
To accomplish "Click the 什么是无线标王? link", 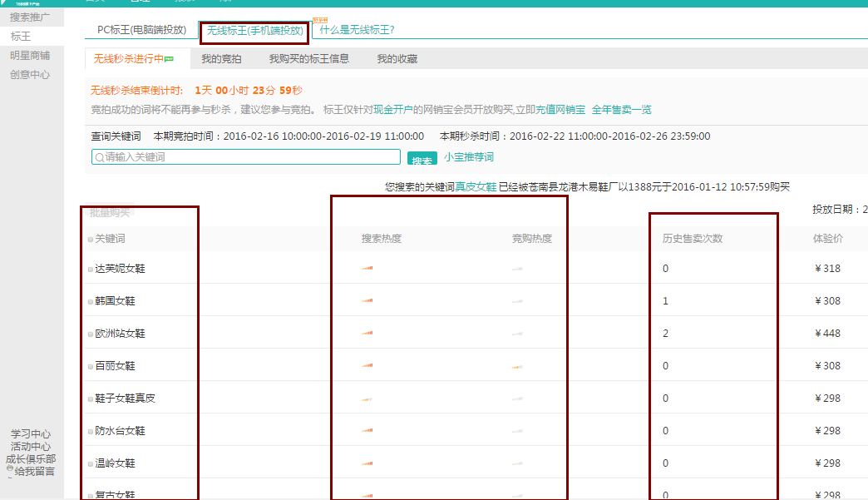I will (357, 30).
